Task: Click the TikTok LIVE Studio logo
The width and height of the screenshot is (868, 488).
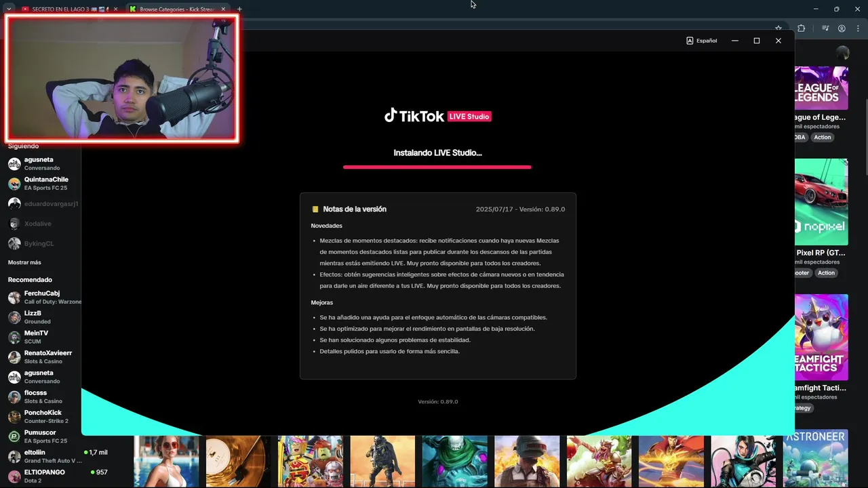Action: pyautogui.click(x=437, y=116)
